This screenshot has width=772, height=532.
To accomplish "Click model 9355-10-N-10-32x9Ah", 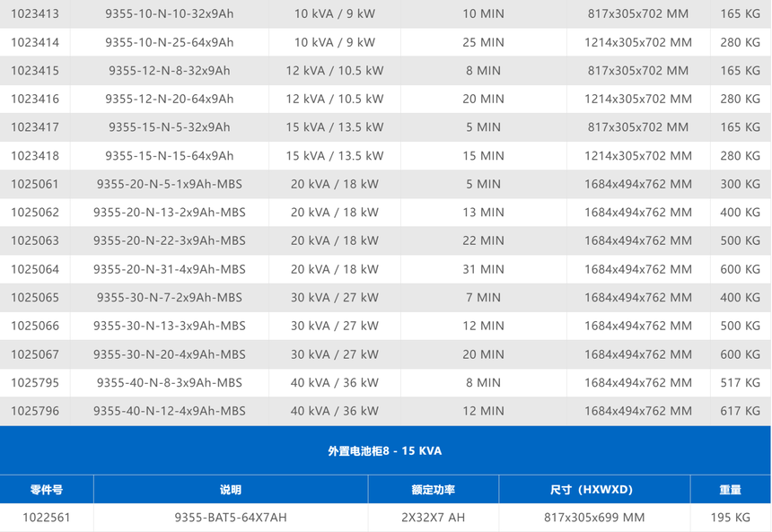I will 170,13.
